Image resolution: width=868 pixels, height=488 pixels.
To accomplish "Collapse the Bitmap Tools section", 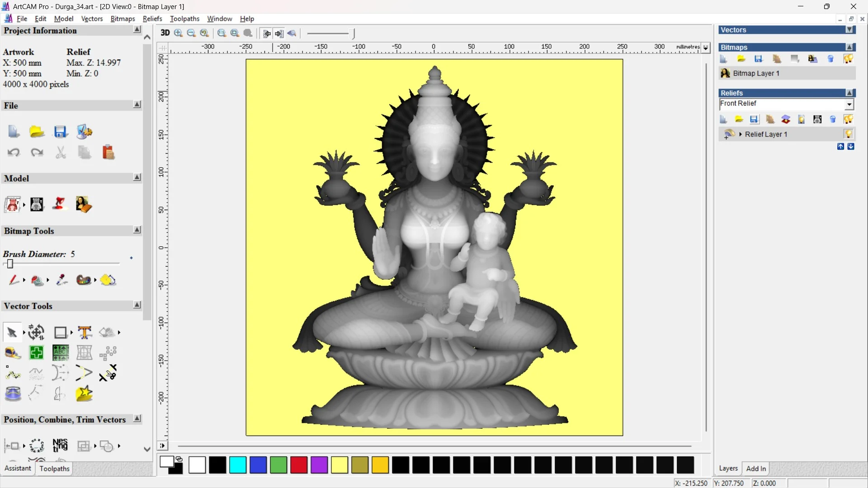I will 137,230.
